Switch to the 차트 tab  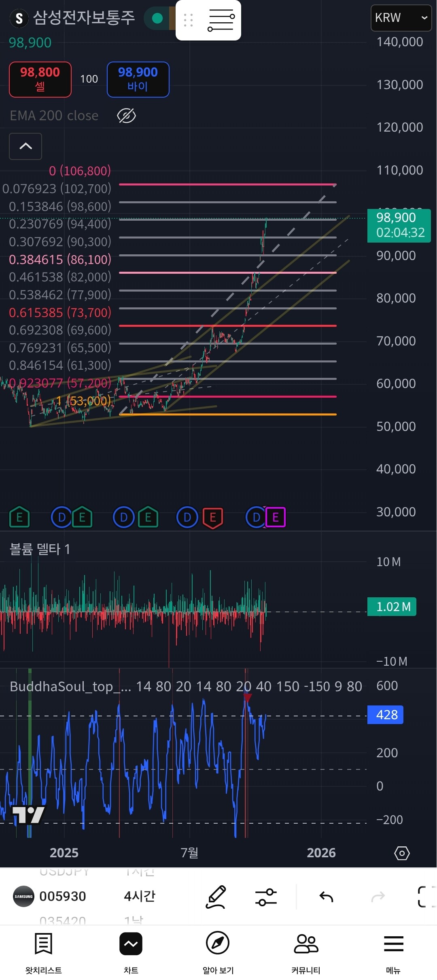click(131, 953)
